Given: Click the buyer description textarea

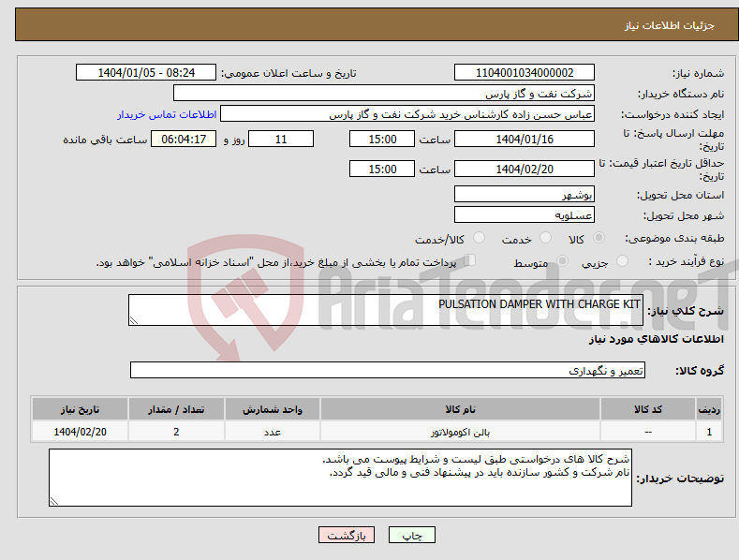Looking at the screenshot, I should click(340, 478).
